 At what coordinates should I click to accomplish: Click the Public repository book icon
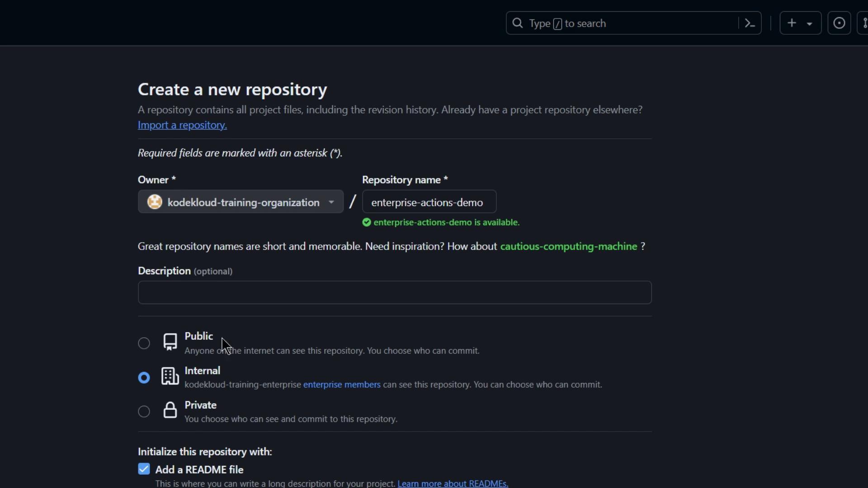170,342
